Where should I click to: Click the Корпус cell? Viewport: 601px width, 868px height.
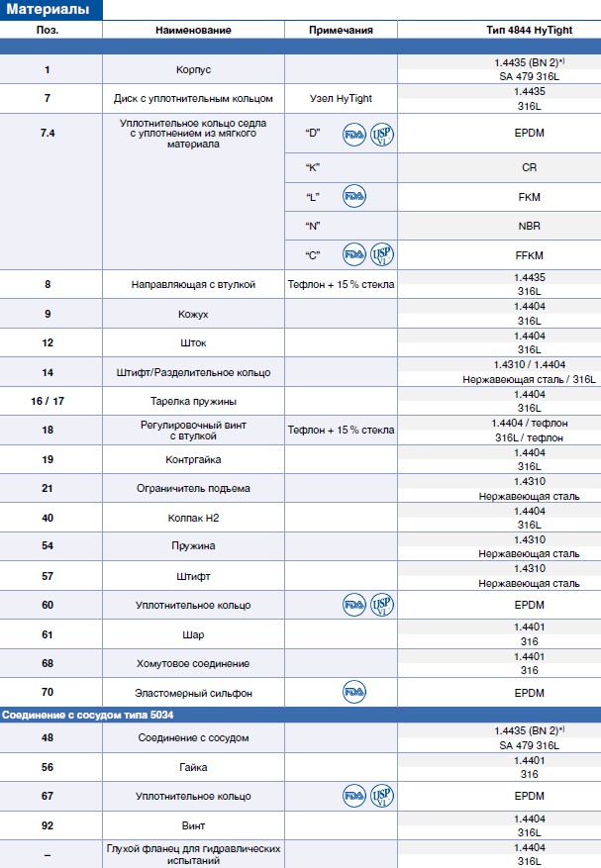(x=193, y=69)
